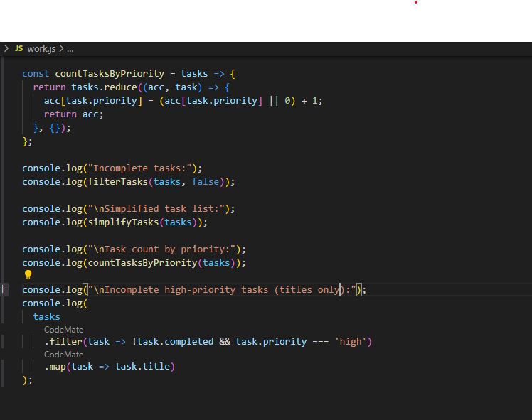This screenshot has height=420, width=532.
Task: Expand chevron before work.js breadcrumb
Action: pyautogui.click(x=6, y=49)
